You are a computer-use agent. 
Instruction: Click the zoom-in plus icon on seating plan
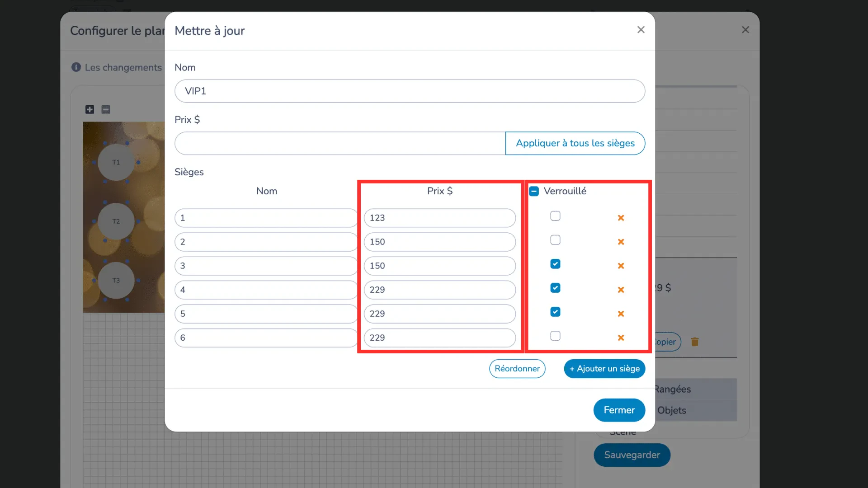tap(90, 109)
